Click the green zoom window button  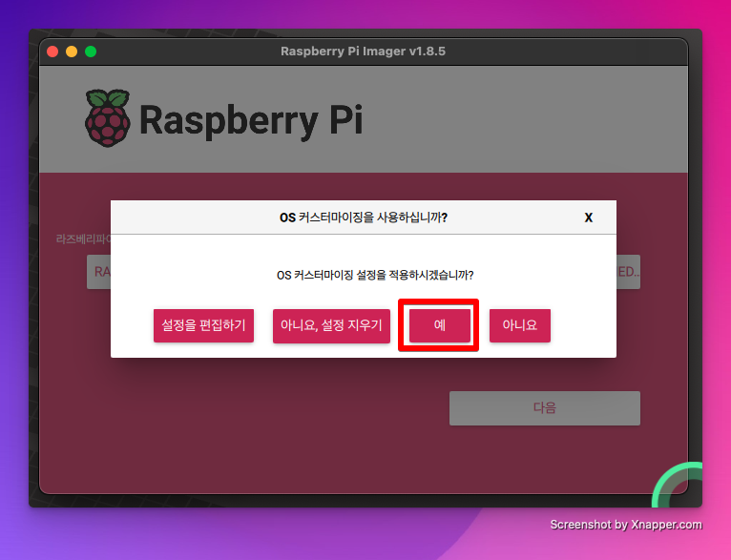91,52
